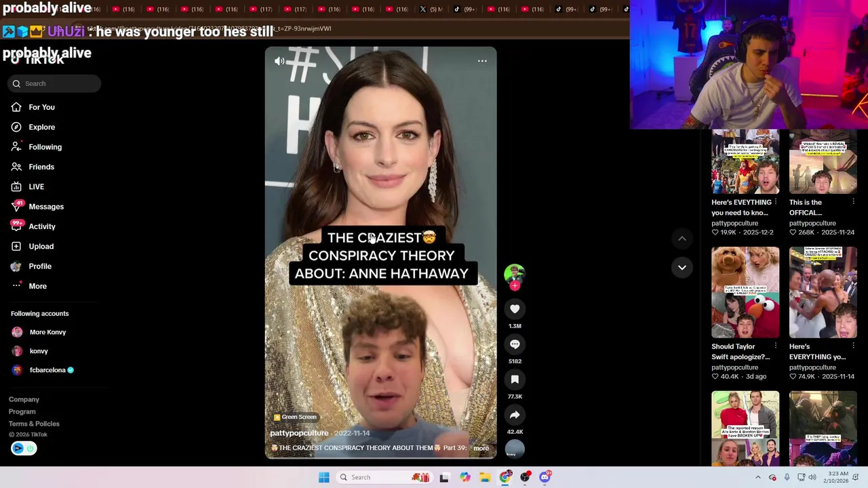Viewport: 868px width, 488px height.
Task: Open options for the 'Here's EVERYTHING yo...' card
Action: coord(853,346)
